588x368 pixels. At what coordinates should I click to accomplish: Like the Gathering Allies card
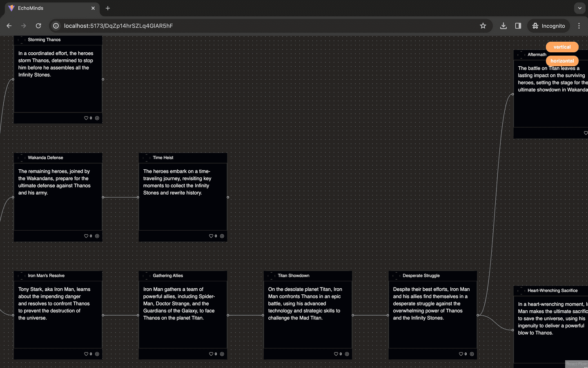(211, 354)
